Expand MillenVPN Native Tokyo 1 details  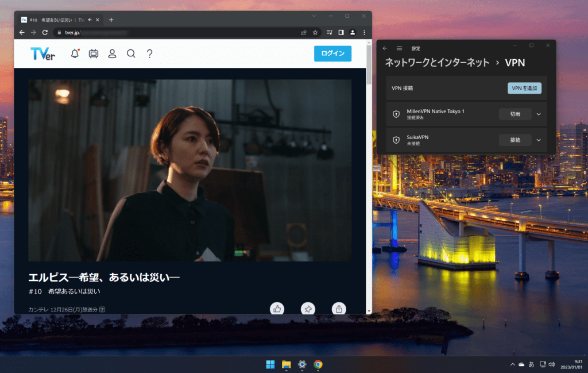[539, 114]
